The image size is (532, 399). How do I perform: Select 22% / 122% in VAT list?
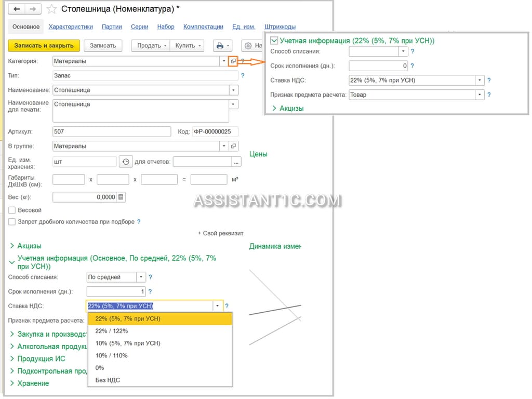pos(160,331)
